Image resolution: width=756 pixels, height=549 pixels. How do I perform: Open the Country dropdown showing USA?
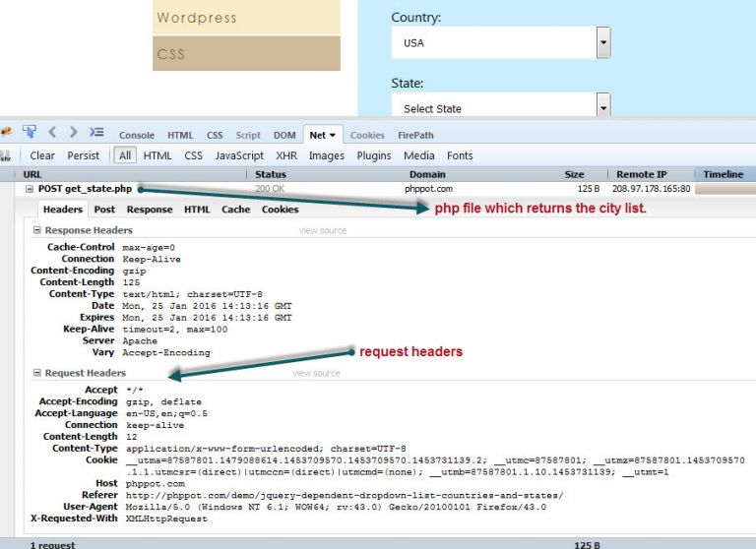coord(602,43)
